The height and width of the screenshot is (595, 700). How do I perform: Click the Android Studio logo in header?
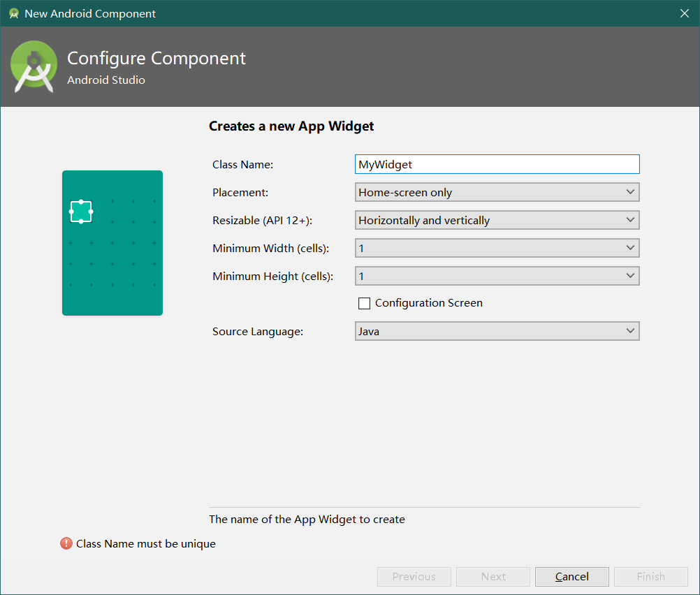[x=34, y=66]
